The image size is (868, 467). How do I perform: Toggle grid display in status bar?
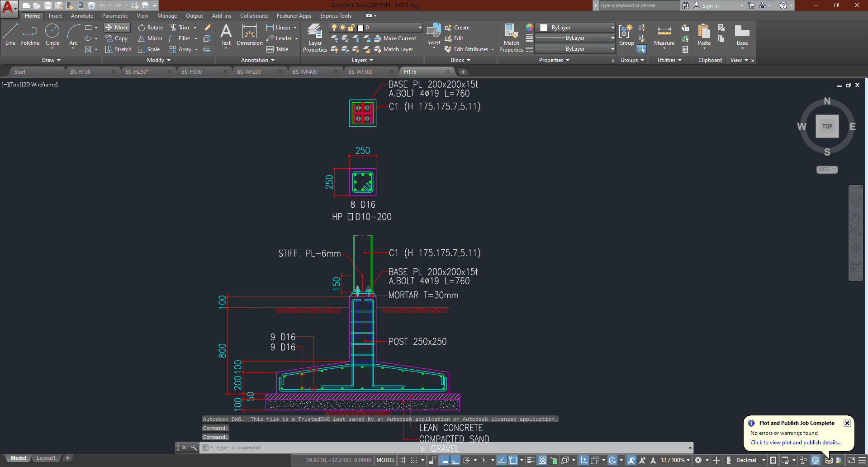(403, 460)
